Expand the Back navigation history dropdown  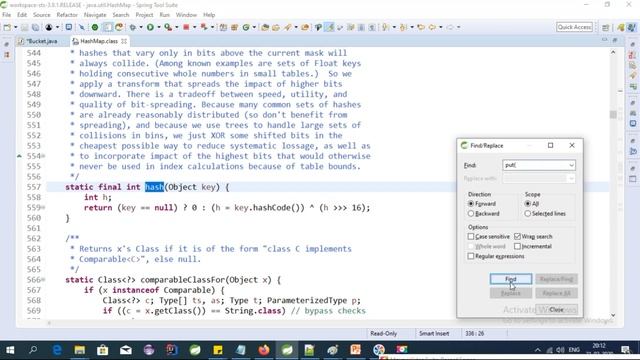(441, 27)
